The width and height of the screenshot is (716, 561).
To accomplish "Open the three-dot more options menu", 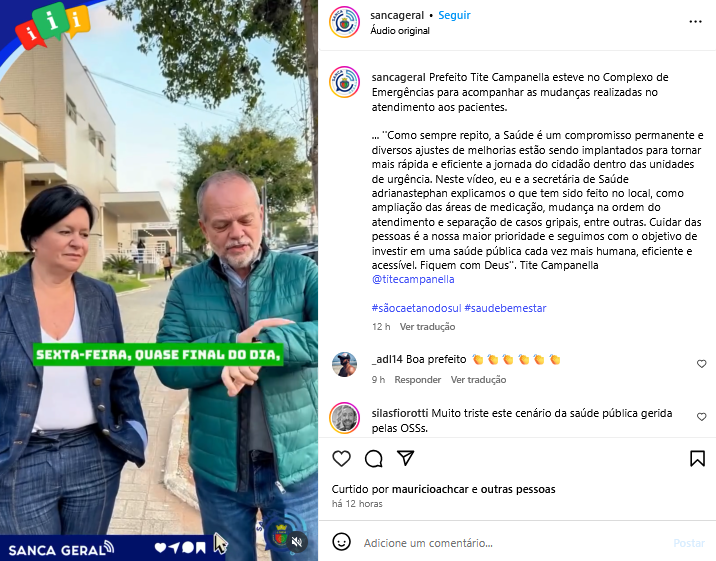I will 695,21.
